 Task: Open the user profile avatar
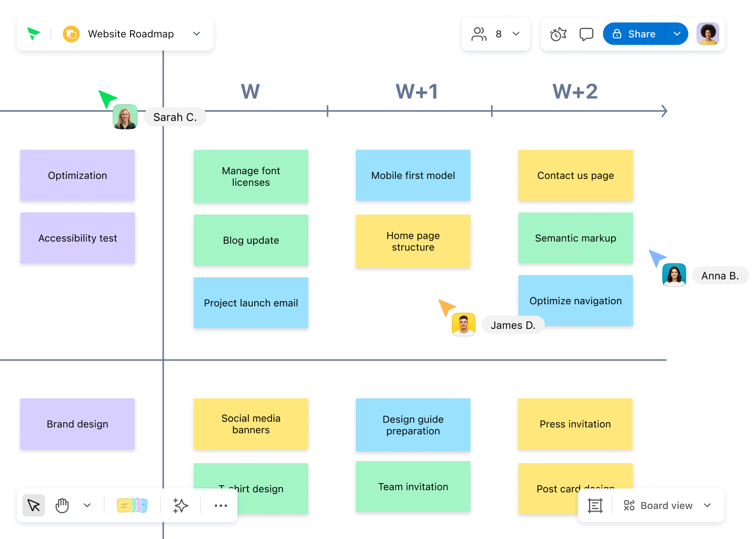pos(708,34)
